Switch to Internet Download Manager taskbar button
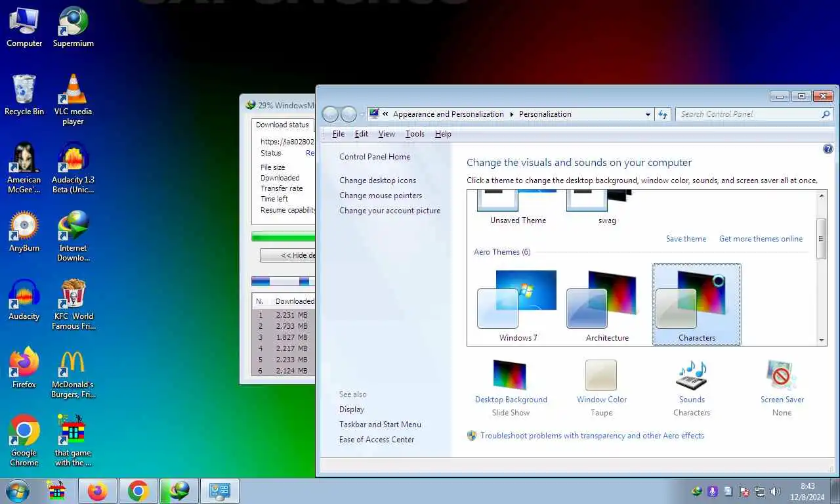840x504 pixels. point(179,491)
